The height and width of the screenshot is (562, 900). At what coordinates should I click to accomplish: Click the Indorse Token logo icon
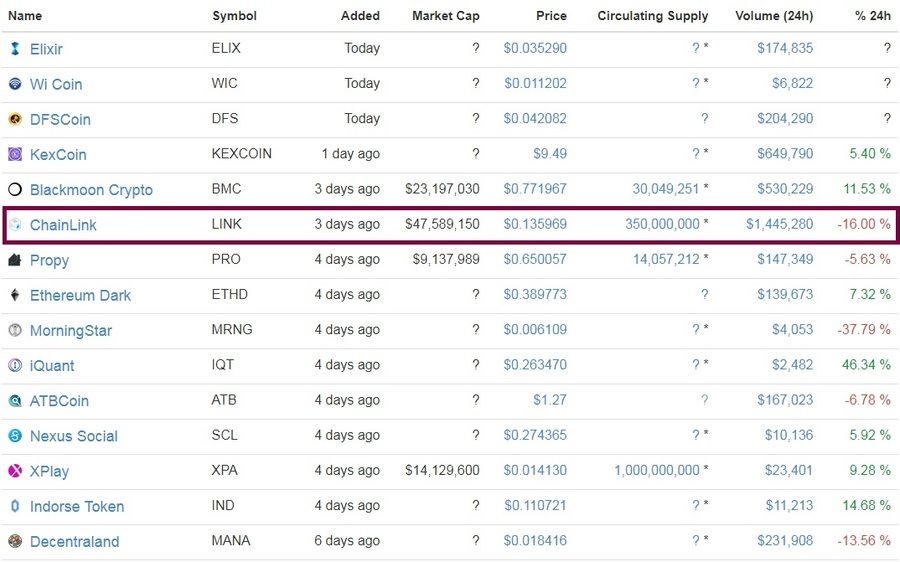click(x=15, y=506)
